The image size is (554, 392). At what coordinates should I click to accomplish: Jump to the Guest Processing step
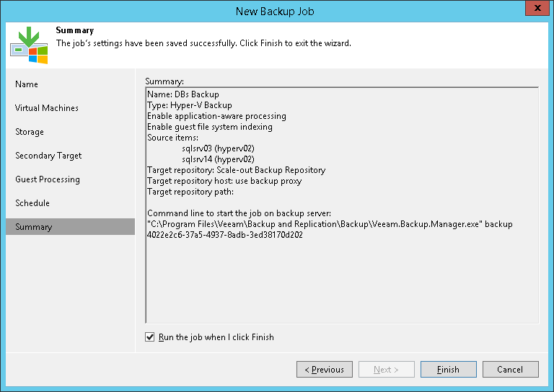(48, 179)
